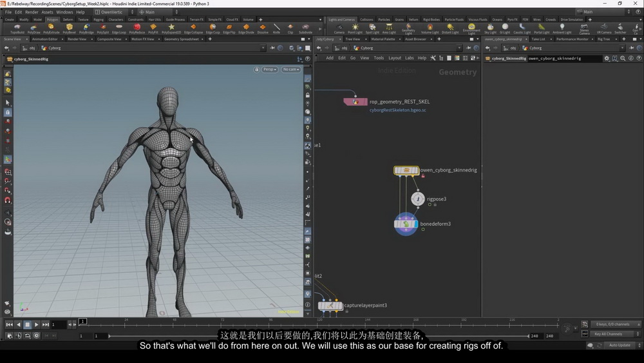Select the Edge Flip shelf tool
This screenshot has width=644, height=363.
point(229,29)
